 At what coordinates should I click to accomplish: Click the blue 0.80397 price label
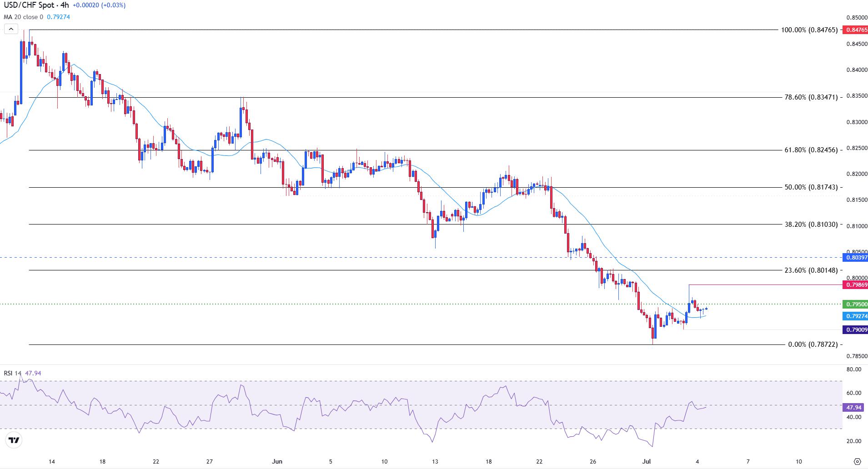[855, 257]
